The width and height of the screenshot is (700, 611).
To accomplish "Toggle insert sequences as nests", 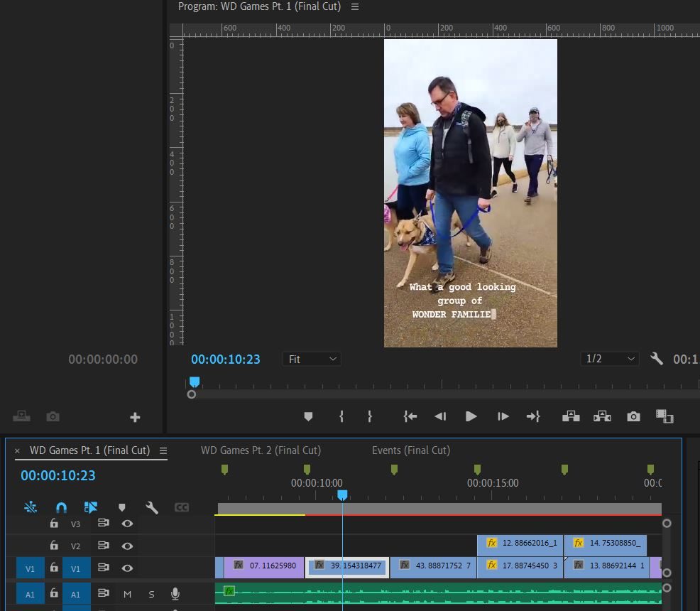I will (x=31, y=507).
